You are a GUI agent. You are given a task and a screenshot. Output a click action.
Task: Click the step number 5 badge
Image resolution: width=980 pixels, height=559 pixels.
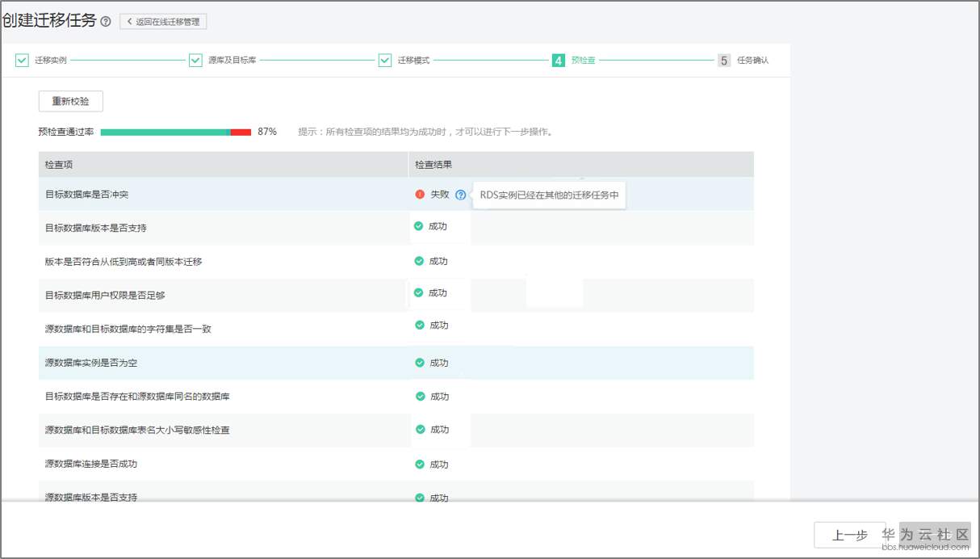724,61
